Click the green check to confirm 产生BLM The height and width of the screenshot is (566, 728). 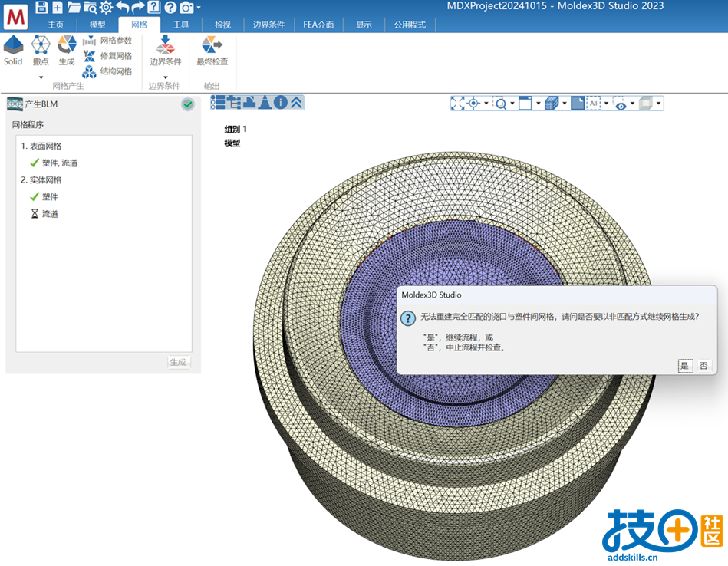188,104
